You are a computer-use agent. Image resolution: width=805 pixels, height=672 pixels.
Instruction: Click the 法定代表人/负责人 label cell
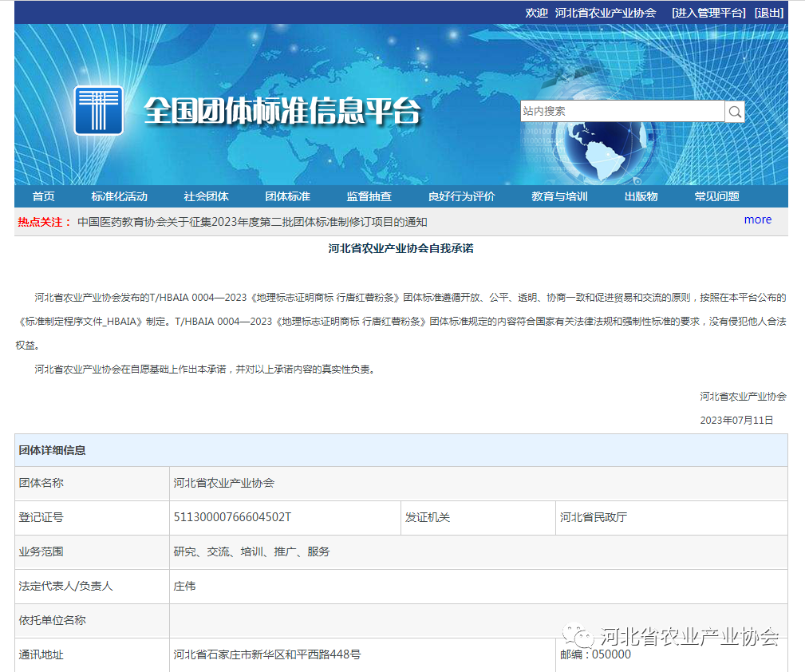(x=92, y=586)
